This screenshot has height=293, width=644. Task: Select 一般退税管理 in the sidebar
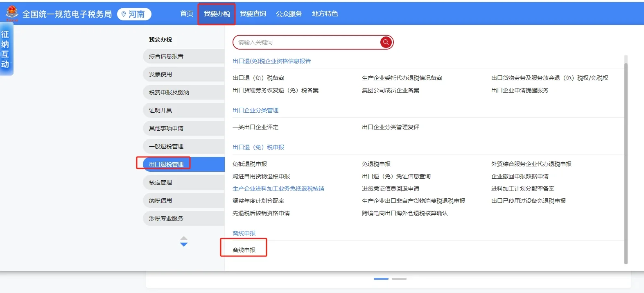click(184, 146)
